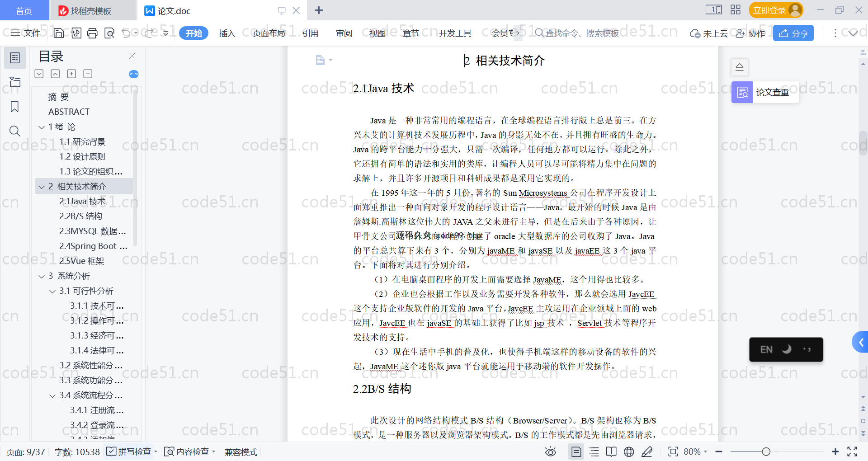The height and width of the screenshot is (461, 868).
Task: Collapse the '3.1 可行性分析' outline node
Action: coord(52,291)
